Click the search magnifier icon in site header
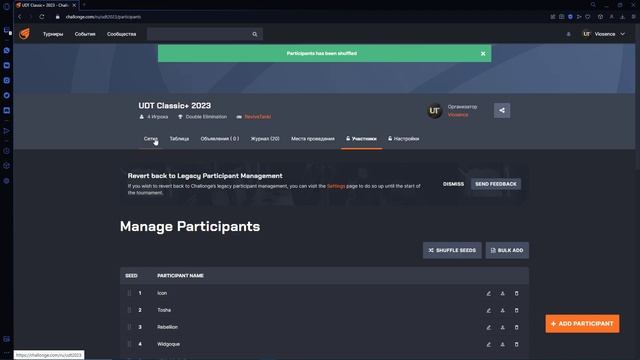The height and width of the screenshot is (360, 640). (255, 34)
